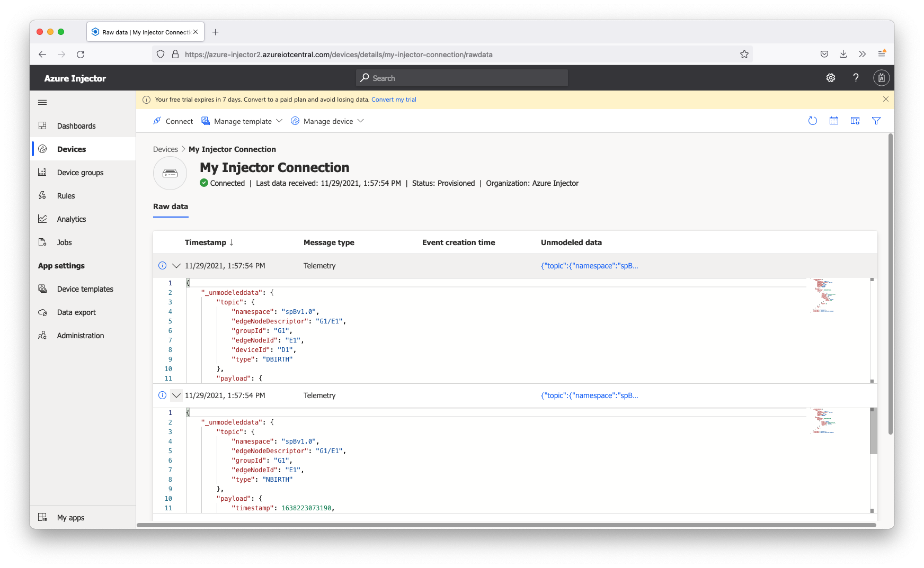
Task: Click the Convert my trial link
Action: (394, 100)
